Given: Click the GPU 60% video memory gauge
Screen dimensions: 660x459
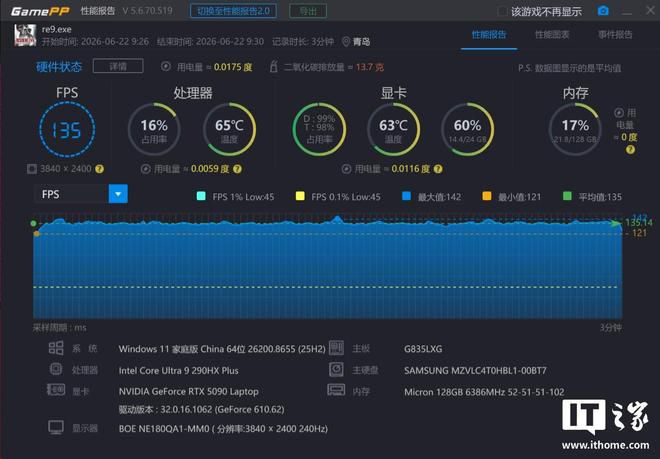Looking at the screenshot, I should [x=468, y=129].
